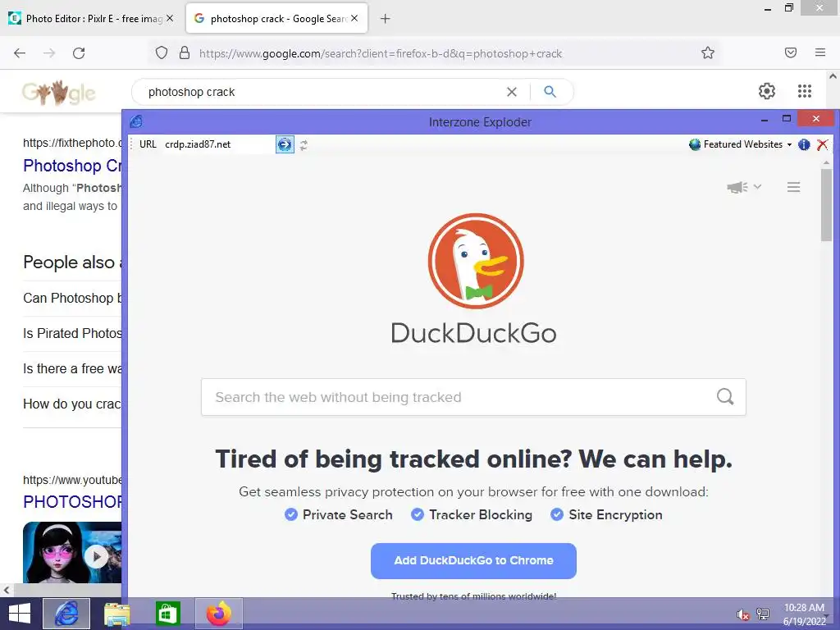Open the Firefox application menu
Image resolution: width=840 pixels, height=630 pixels.
click(820, 53)
